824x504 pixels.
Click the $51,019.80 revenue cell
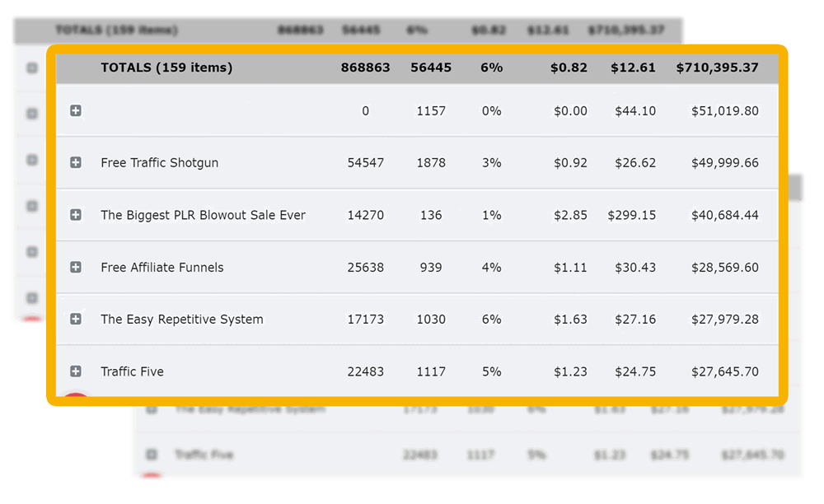724,111
